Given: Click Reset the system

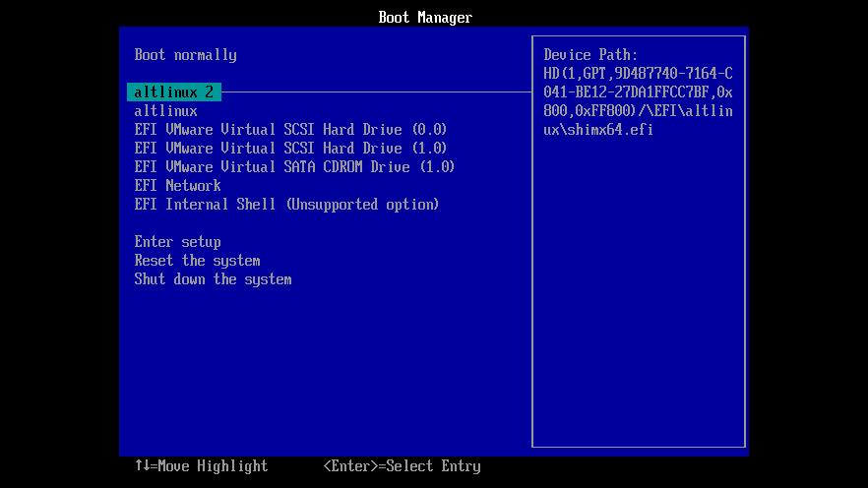Looking at the screenshot, I should click(197, 261).
